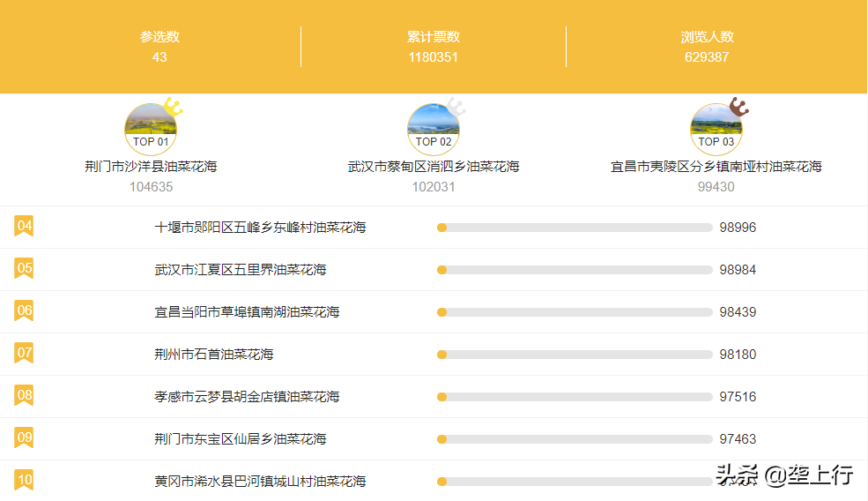Open 十堰市郧阳区五峰乡东峰村油菜花海 entry

[x=260, y=228]
